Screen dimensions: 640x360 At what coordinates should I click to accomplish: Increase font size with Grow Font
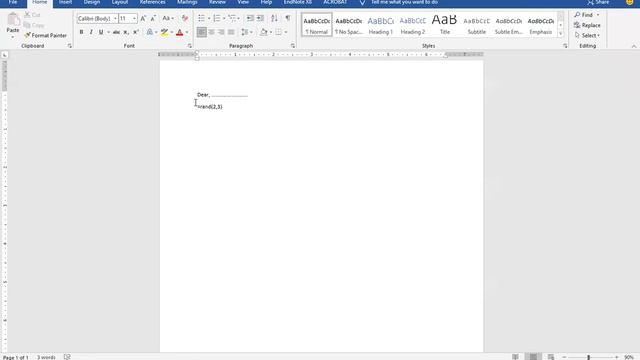[x=143, y=18]
